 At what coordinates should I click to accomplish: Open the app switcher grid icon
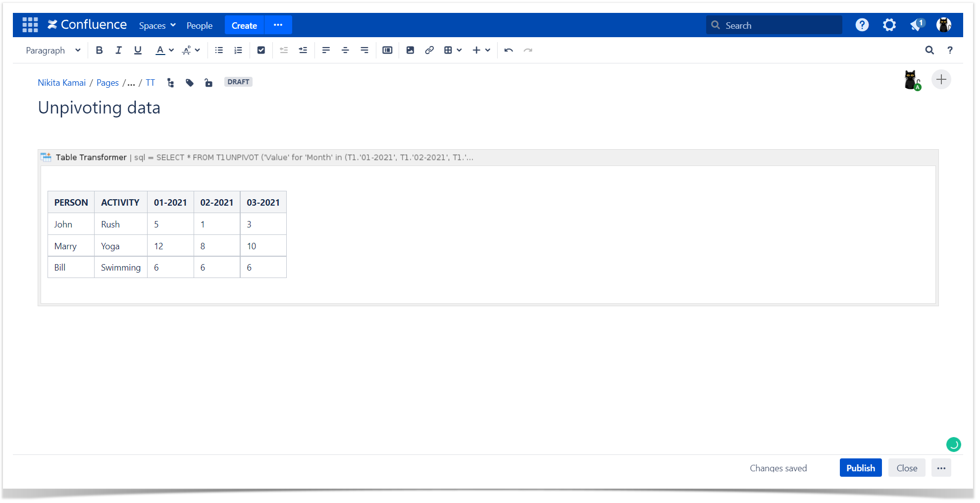tap(30, 25)
